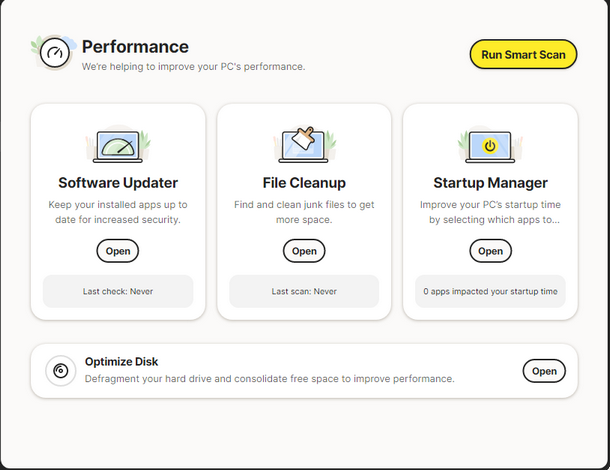610x470 pixels.
Task: Click the "Last scan: Never" status box
Action: coord(304,292)
